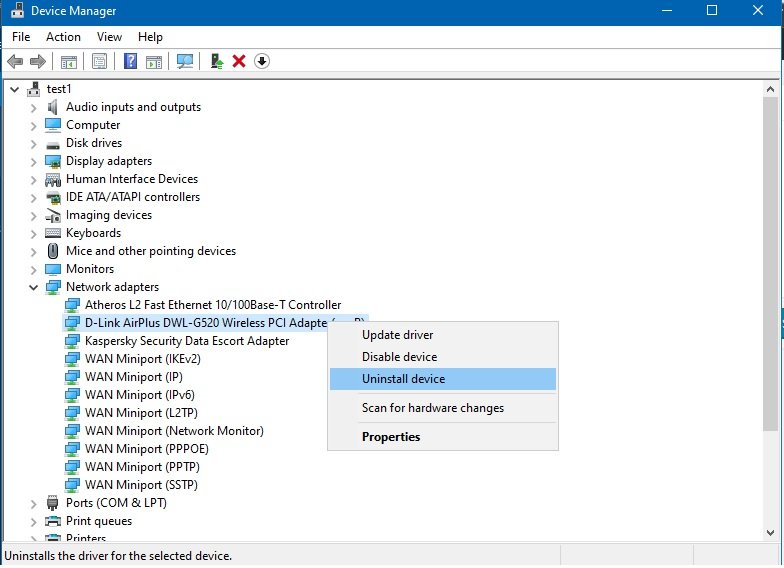Click the Disable device down-arrow icon

262,61
